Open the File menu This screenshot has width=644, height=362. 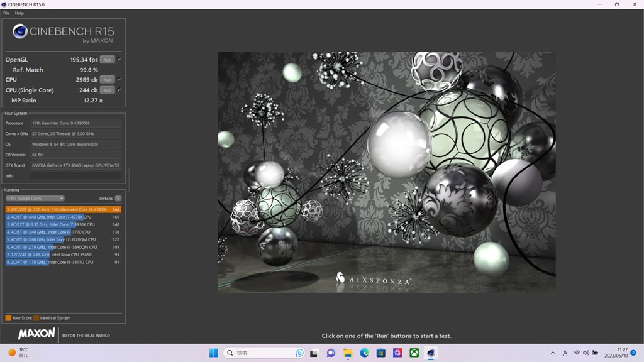coord(6,13)
